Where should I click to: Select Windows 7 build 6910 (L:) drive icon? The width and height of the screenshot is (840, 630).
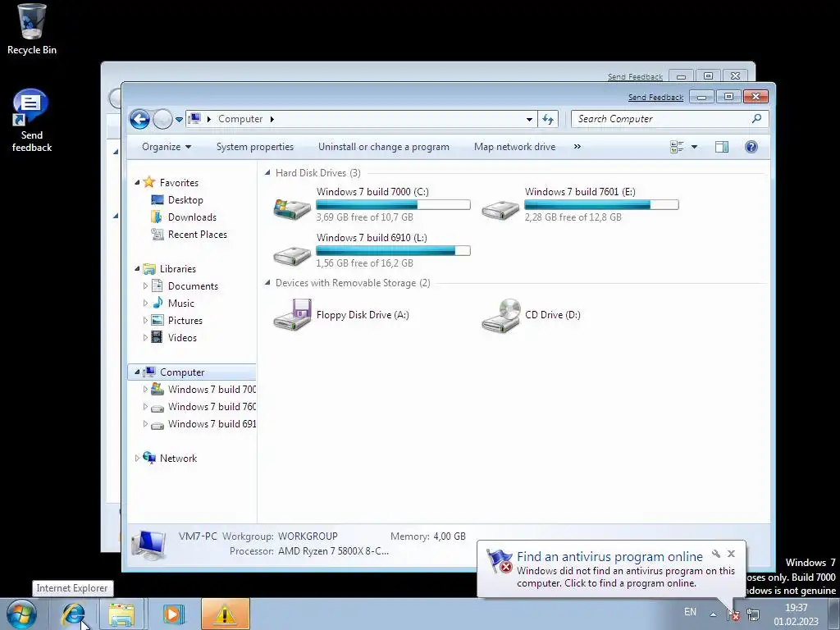tap(292, 255)
